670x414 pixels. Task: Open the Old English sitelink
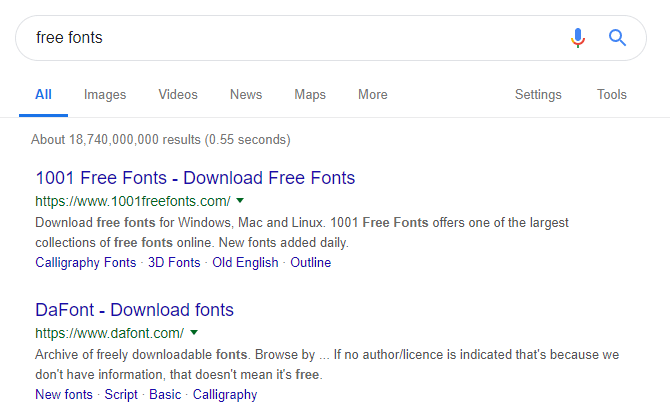click(x=245, y=262)
